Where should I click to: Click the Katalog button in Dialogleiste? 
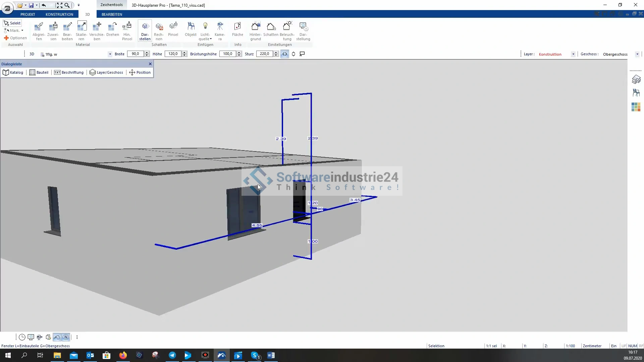[x=13, y=72]
